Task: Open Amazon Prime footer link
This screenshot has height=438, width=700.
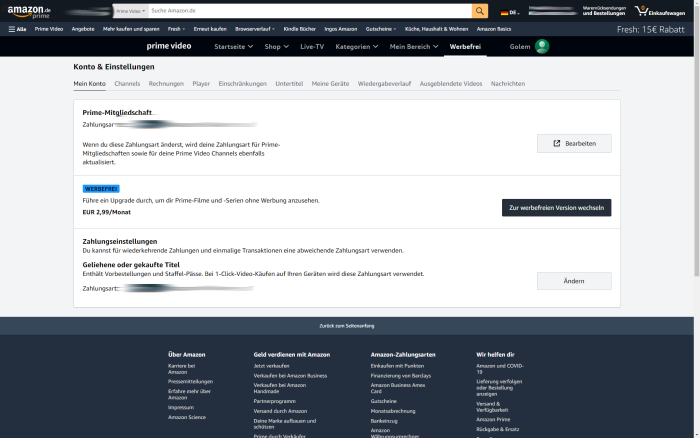Action: click(493, 419)
